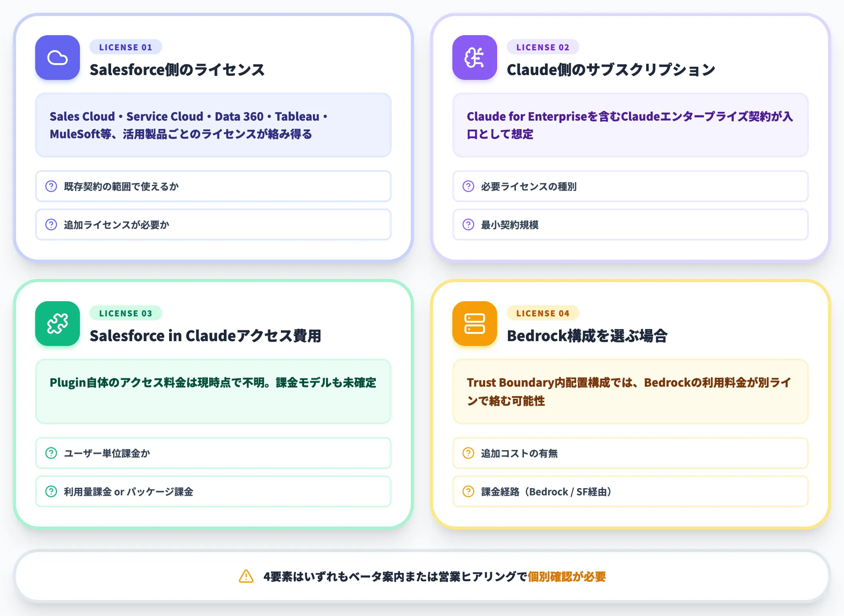
Task: Click the Trust Boundary内配置構成 description box
Action: pos(631,391)
